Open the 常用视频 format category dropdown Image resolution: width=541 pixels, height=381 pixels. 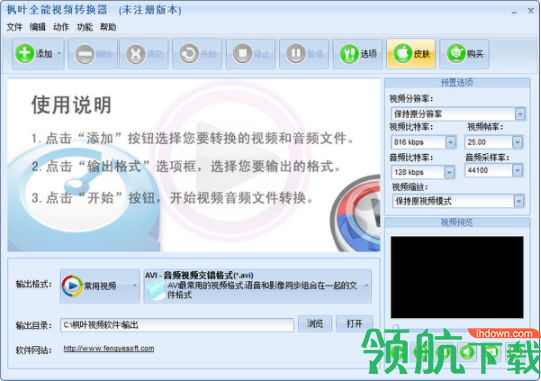tap(100, 286)
